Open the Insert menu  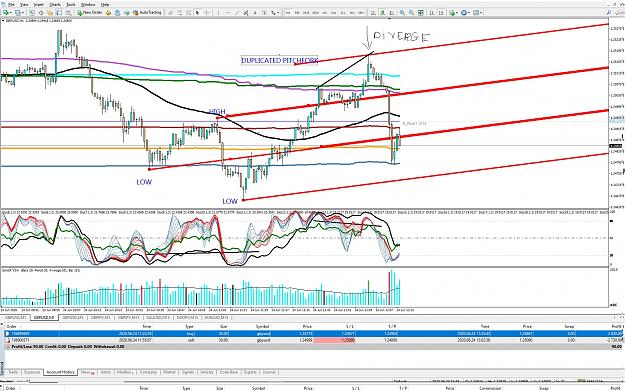pos(39,5)
